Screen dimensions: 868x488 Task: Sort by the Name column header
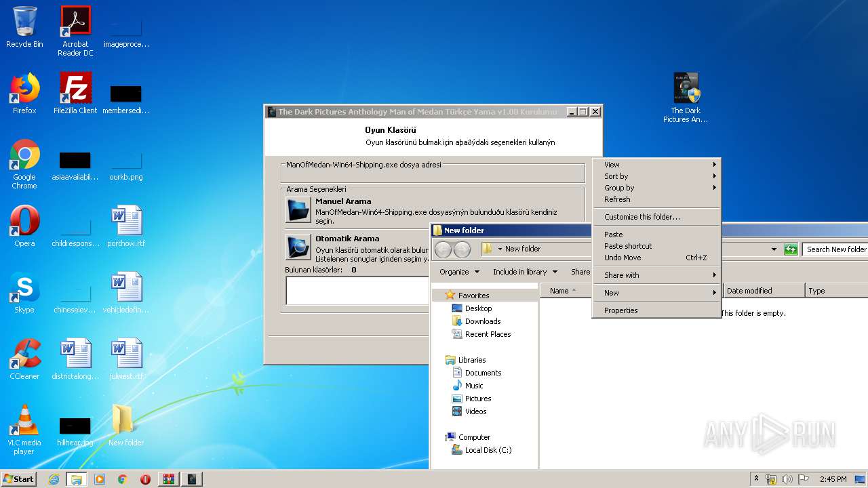coord(566,291)
